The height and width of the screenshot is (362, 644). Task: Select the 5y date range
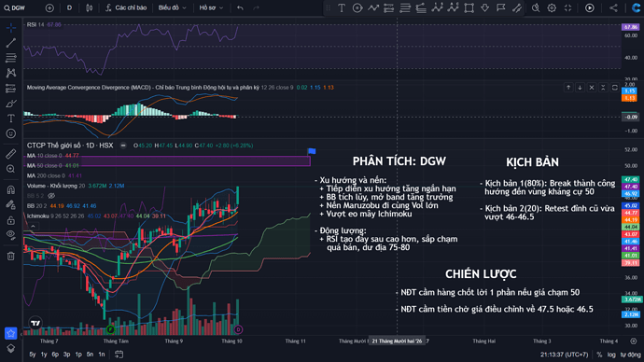coord(33,355)
